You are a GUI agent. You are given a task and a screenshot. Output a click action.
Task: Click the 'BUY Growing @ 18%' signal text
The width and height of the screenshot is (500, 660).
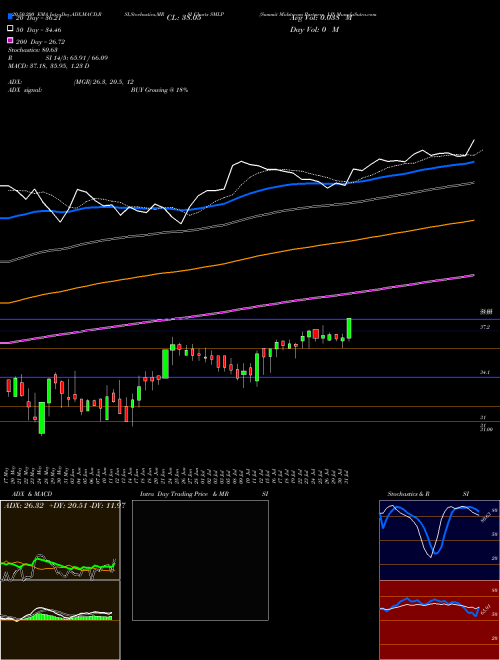pyautogui.click(x=159, y=90)
